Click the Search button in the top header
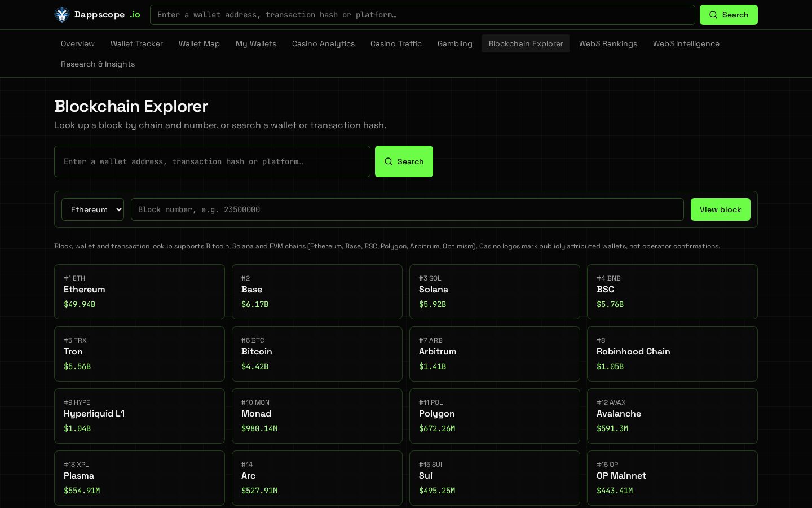 (x=729, y=15)
